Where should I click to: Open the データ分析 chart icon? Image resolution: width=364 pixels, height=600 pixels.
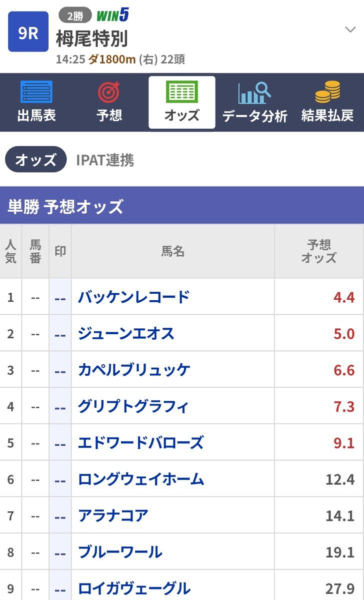254,92
